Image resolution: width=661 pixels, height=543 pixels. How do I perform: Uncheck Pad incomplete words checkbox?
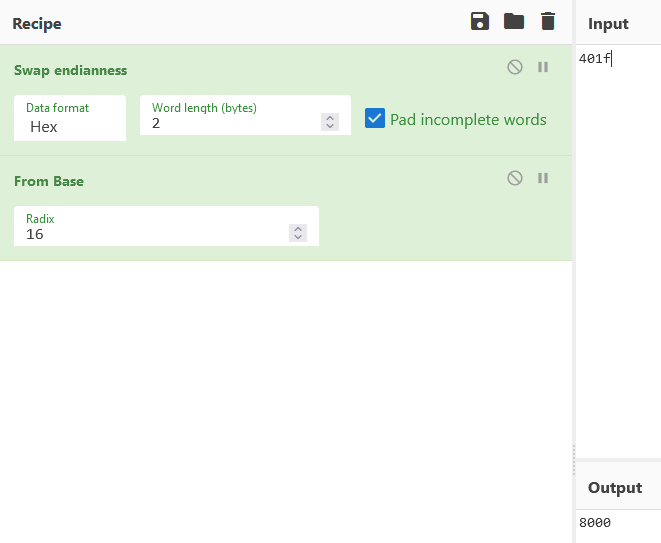point(375,119)
